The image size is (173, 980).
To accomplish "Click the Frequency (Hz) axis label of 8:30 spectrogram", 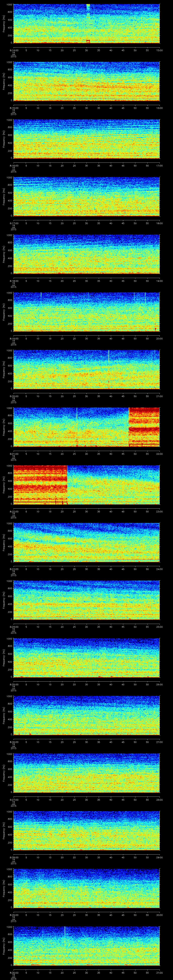I will point(4,946).
